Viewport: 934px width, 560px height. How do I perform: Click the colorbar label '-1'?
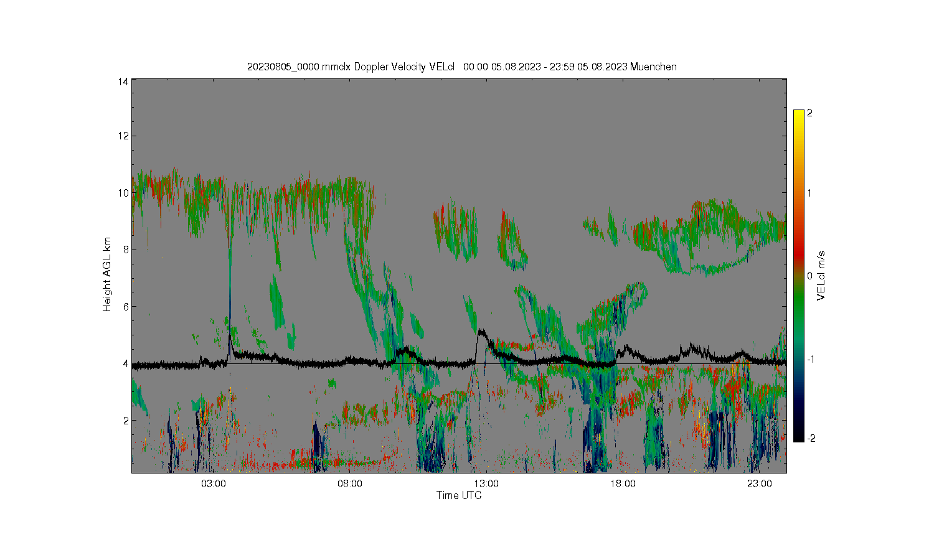(x=811, y=360)
